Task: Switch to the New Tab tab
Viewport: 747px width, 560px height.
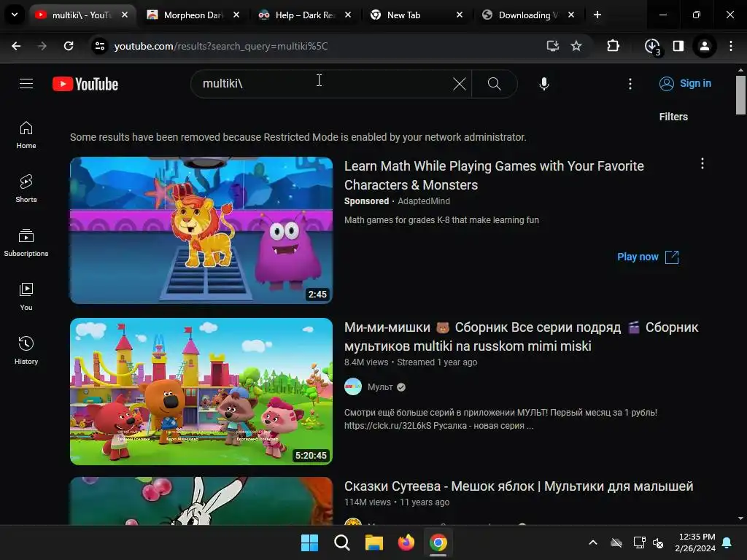Action: (x=416, y=15)
